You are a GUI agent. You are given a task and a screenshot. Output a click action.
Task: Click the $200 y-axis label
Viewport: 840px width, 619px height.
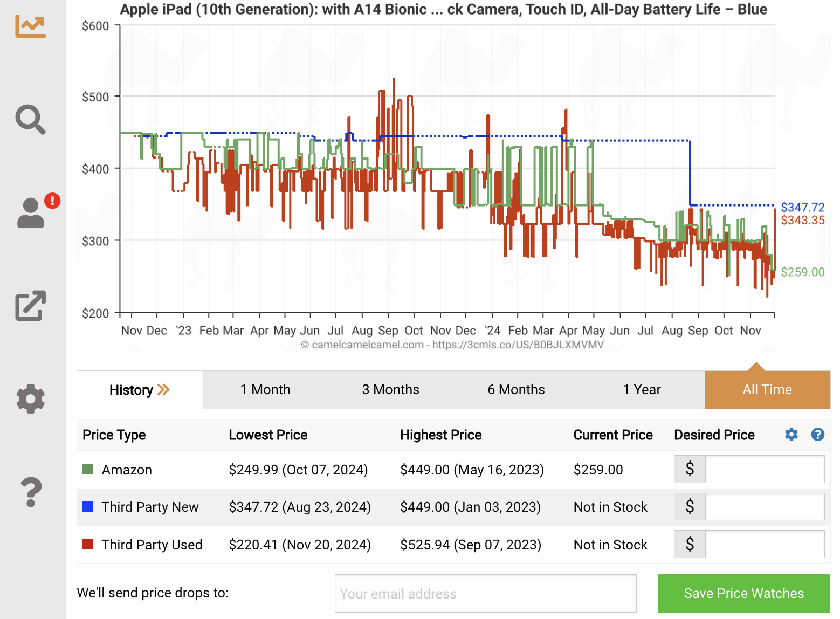point(95,313)
